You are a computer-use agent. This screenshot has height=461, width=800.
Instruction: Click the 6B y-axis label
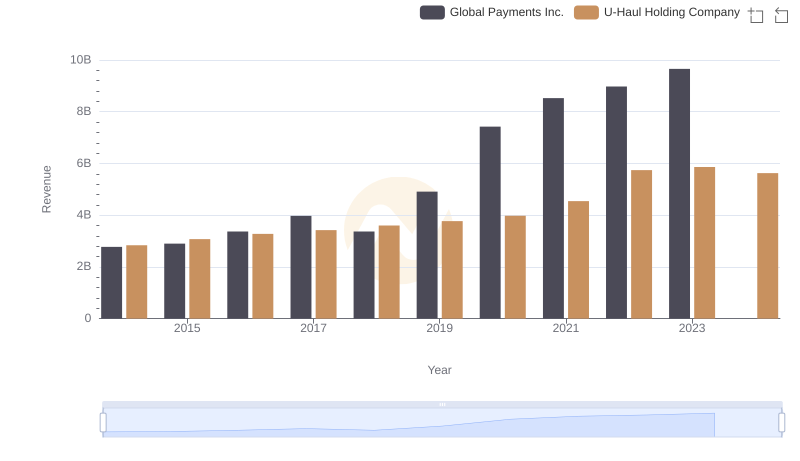[84, 163]
